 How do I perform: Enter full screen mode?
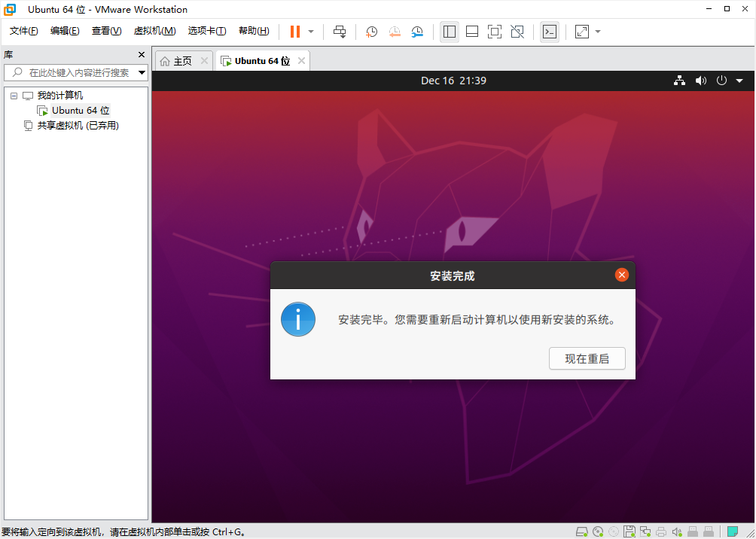(x=495, y=32)
